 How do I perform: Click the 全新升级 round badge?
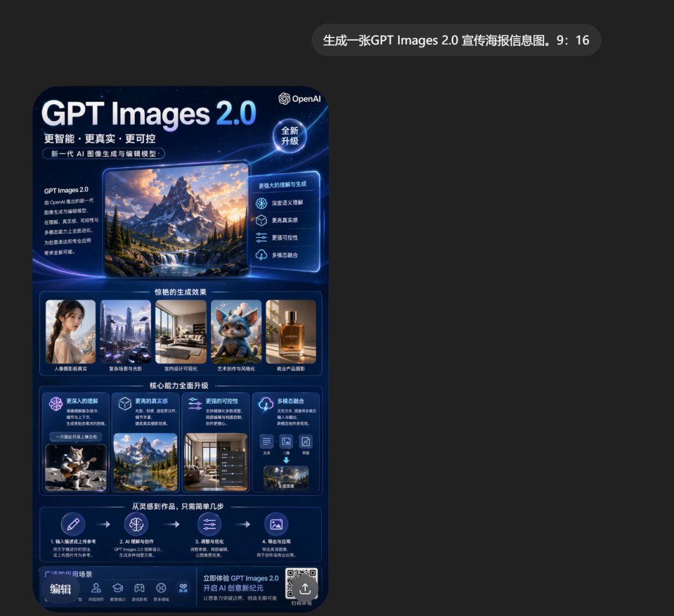(290, 135)
